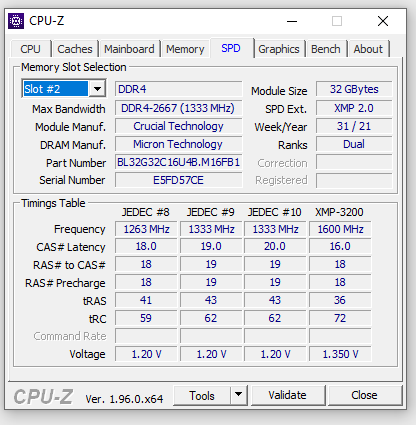Click the JEDEC #8 frequency 1263 MHz
The height and width of the screenshot is (425, 416).
tap(146, 229)
